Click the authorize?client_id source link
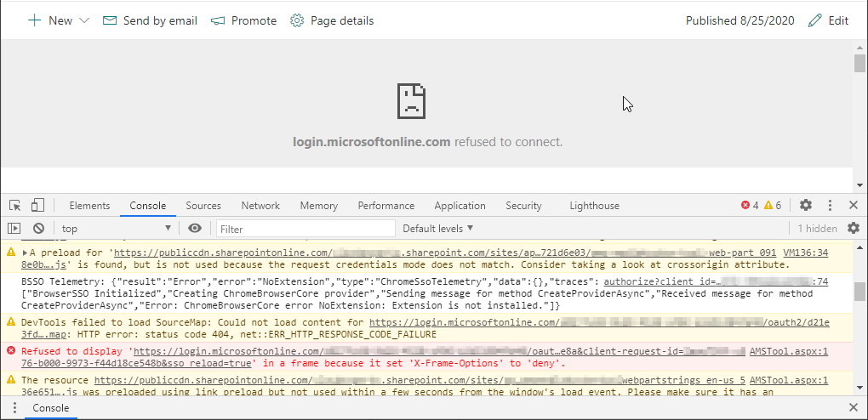 (716, 281)
